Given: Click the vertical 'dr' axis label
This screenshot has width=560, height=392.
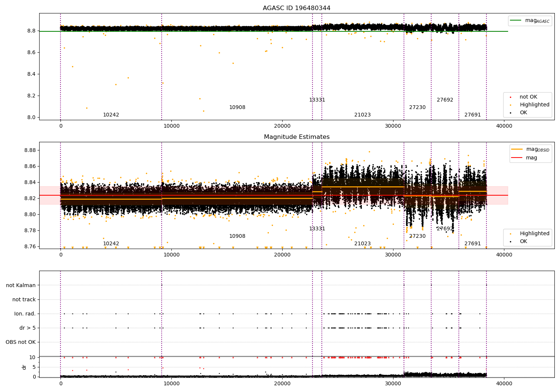Looking at the screenshot, I should [24, 367].
